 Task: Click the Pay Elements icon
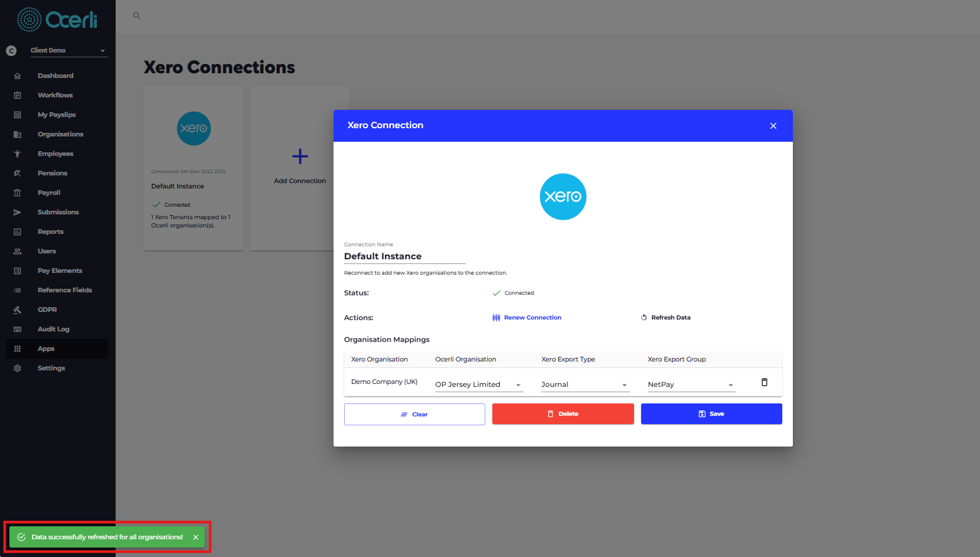17,271
